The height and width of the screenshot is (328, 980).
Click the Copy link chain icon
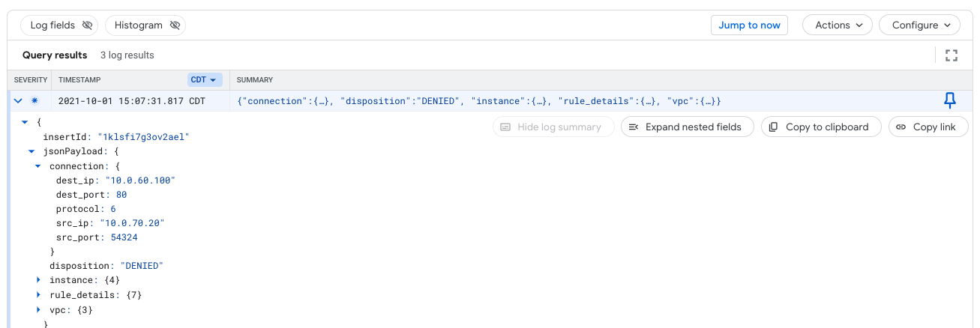(x=901, y=127)
